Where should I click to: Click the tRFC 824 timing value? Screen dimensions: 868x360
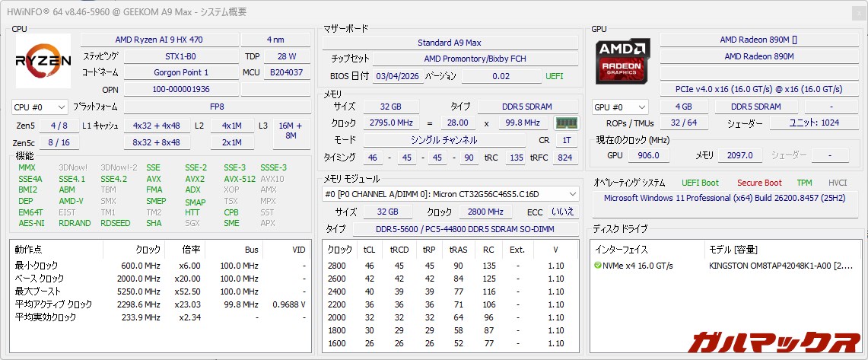pyautogui.click(x=565, y=158)
